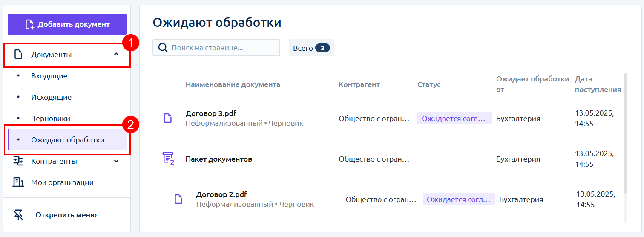Click the Документы page icon in the sidebar

coord(18,55)
